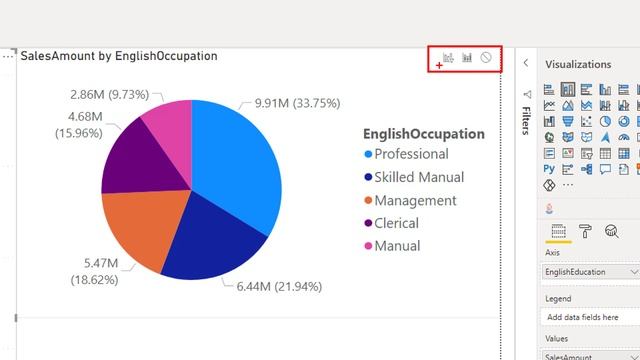Click the SalesAmount by EnglishOccupation title
640x360 pixels.
point(119,56)
